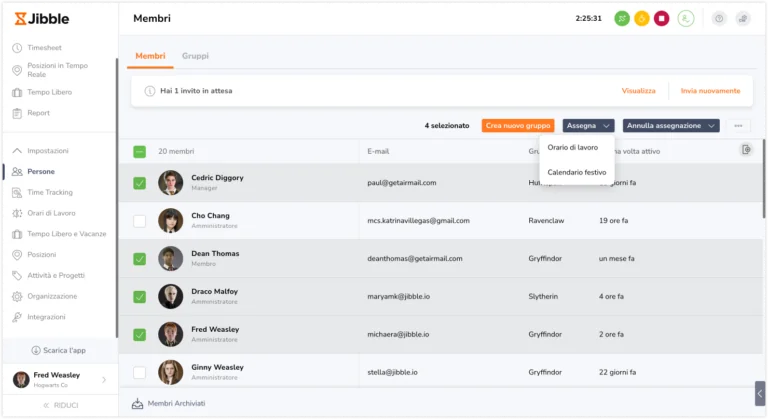Screen dimensions: 768x419
Task: Choose Orario di lavoro option
Action: (x=573, y=147)
